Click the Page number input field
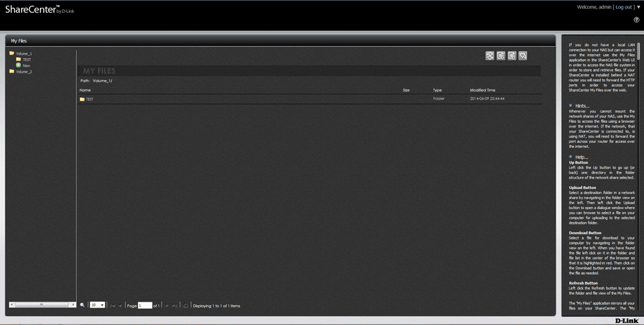This screenshot has width=644, height=325. [145, 305]
